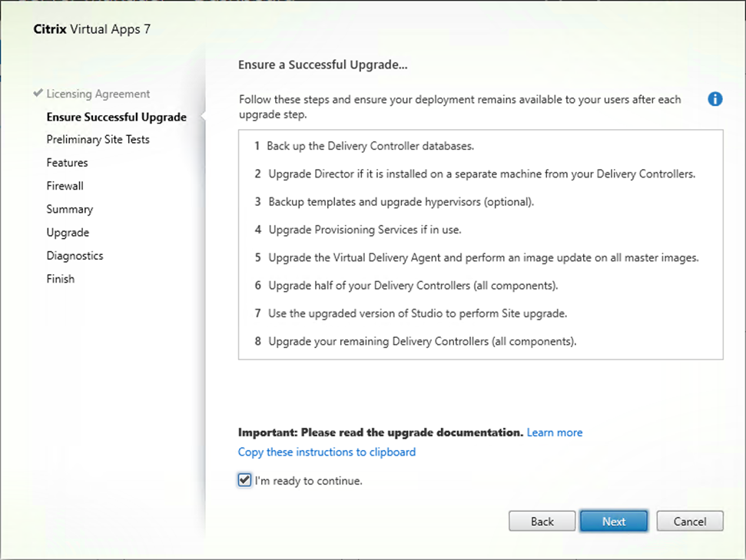Select the Firewall step in sidebar
The height and width of the screenshot is (560, 746).
click(65, 186)
